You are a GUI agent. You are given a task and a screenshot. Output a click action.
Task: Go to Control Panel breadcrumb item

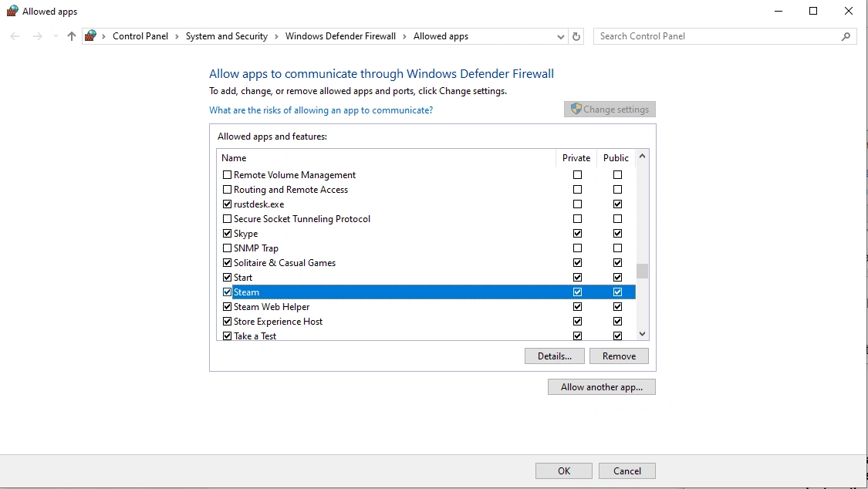pos(140,36)
